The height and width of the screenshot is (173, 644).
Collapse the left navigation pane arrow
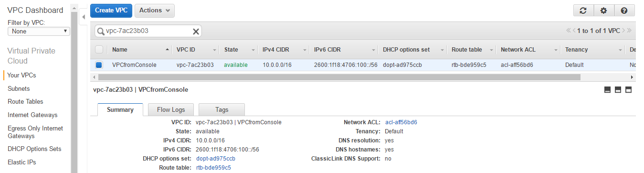[x=83, y=17]
